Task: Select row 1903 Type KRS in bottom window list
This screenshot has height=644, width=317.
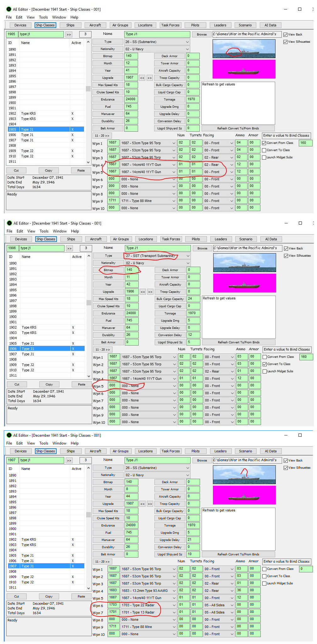Action: 46,545
